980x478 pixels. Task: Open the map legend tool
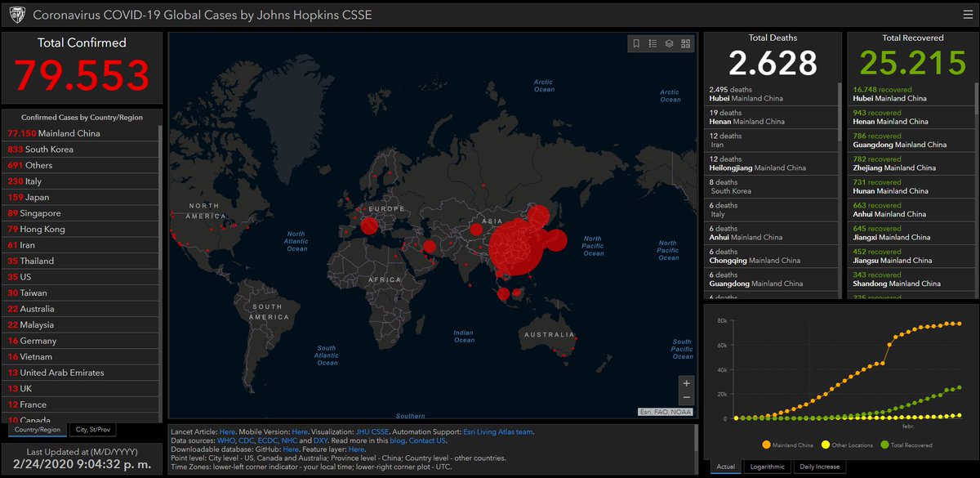coord(653,44)
